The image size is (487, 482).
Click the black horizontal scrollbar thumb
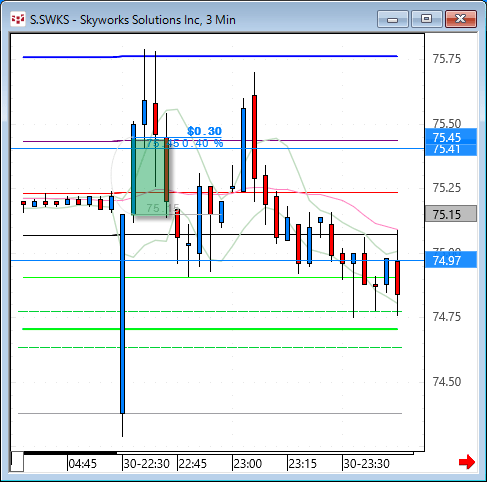tap(70, 453)
